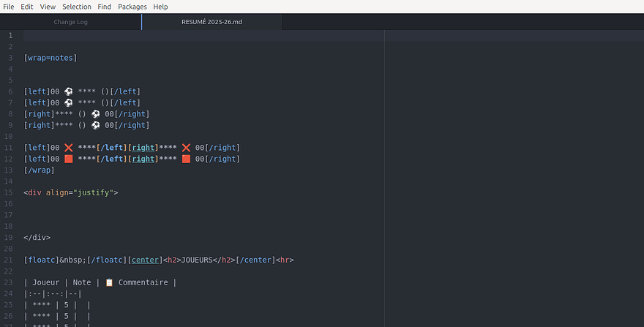The image size is (644, 327).
Task: Click the underlined right tag on line 11
Action: [x=143, y=148]
